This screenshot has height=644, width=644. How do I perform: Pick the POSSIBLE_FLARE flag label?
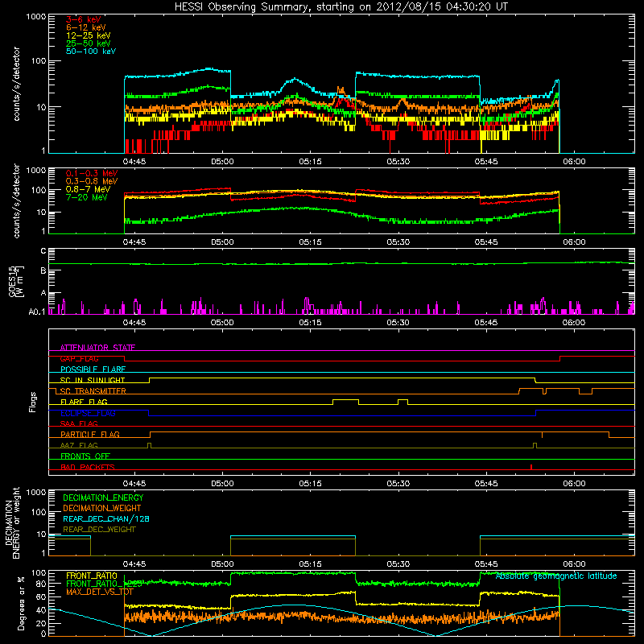click(93, 369)
